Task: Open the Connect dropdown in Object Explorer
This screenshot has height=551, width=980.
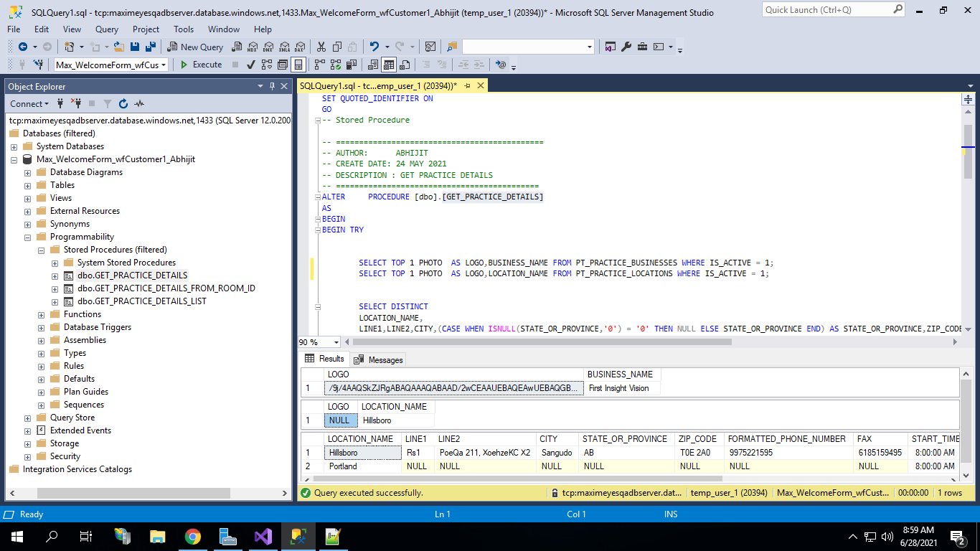Action: (x=29, y=103)
